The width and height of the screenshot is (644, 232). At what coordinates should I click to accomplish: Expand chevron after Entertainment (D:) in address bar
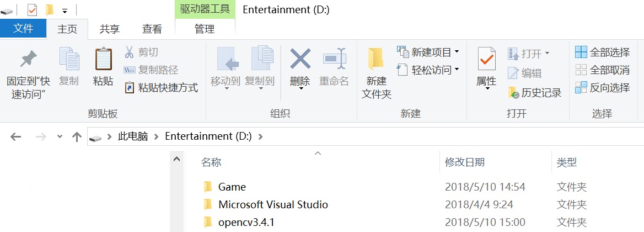260,136
